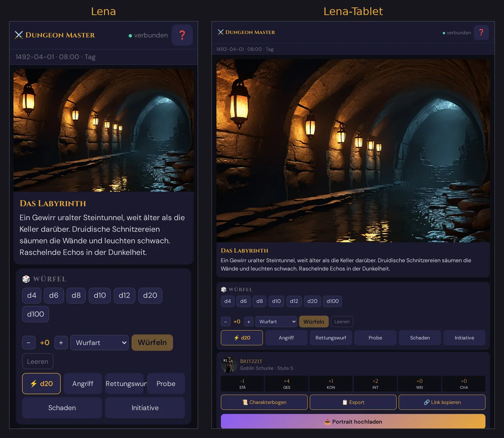504x438 pixels.
Task: Click Würfeln button in Lena-Tablet panel
Action: pos(314,322)
